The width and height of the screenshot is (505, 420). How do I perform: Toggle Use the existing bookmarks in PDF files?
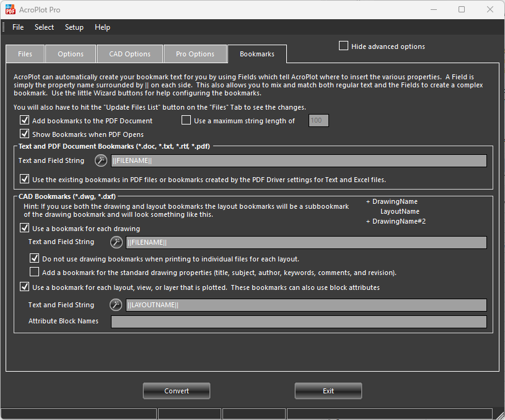(x=25, y=179)
